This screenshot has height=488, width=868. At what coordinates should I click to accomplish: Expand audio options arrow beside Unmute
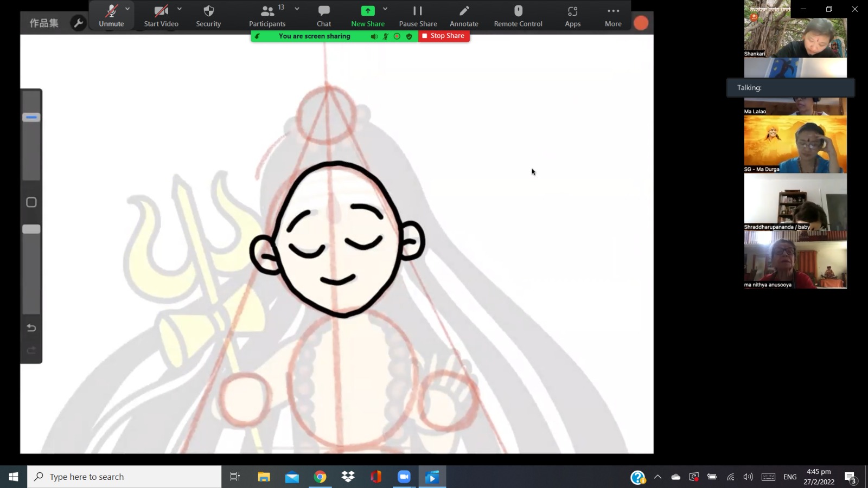[127, 9]
